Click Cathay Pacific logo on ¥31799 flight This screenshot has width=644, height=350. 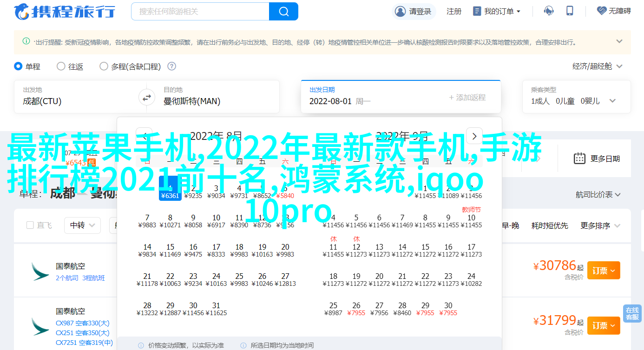(x=40, y=327)
